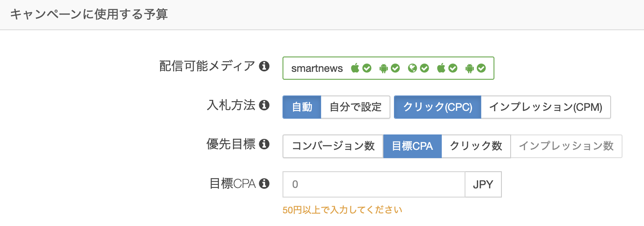Choose クリック数 priority goal button
Image resolution: width=644 pixels, height=226 pixels.
tap(476, 146)
